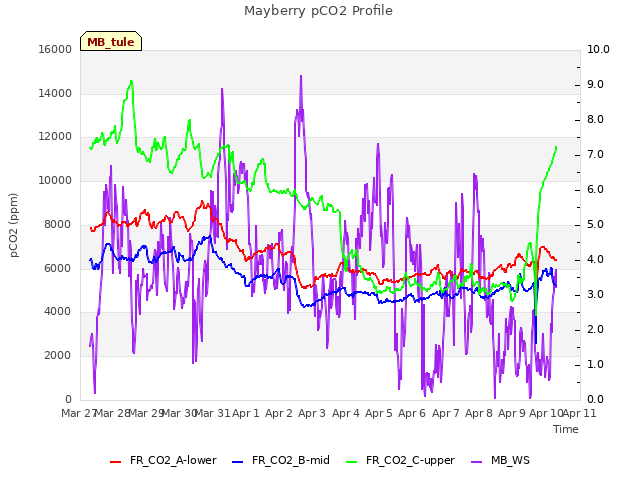The width and height of the screenshot is (640, 480).
Task: Click the 9.0 right-axis tick label
Action: point(596,84)
